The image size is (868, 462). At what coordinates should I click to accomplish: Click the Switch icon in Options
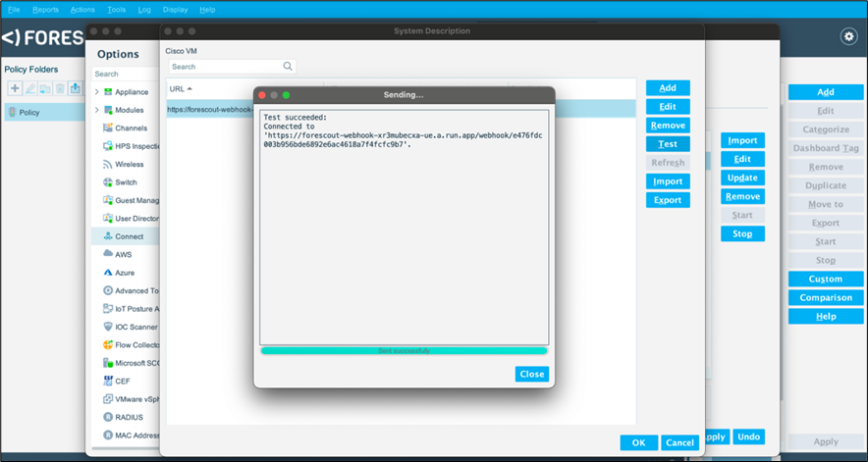coord(108,182)
